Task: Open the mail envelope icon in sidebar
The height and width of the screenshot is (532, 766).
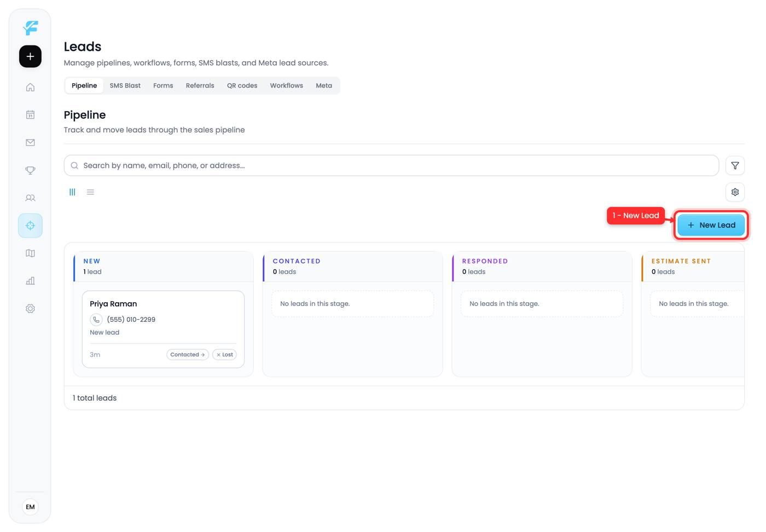Action: pos(30,142)
